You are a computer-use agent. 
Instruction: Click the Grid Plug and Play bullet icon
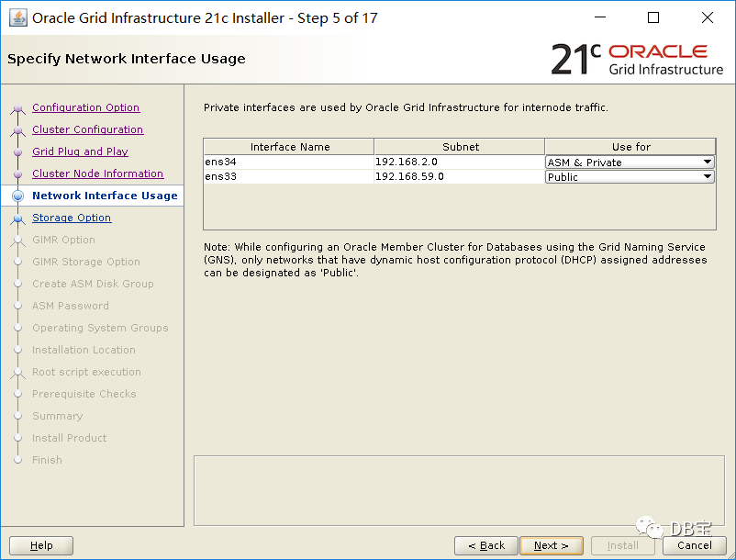tap(18, 152)
